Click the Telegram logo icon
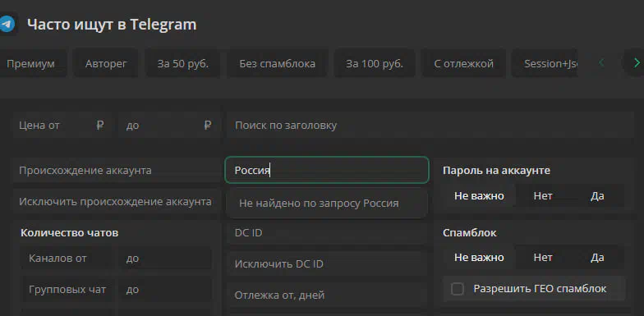 [x=7, y=25]
